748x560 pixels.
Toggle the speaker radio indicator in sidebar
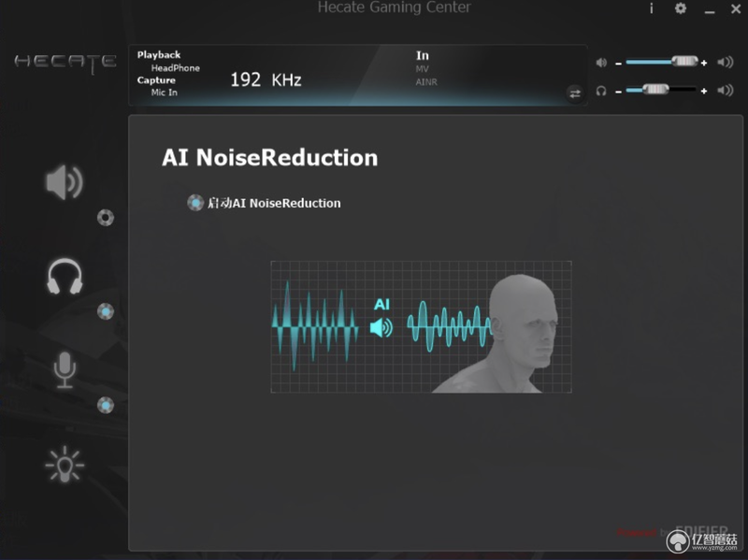(106, 218)
